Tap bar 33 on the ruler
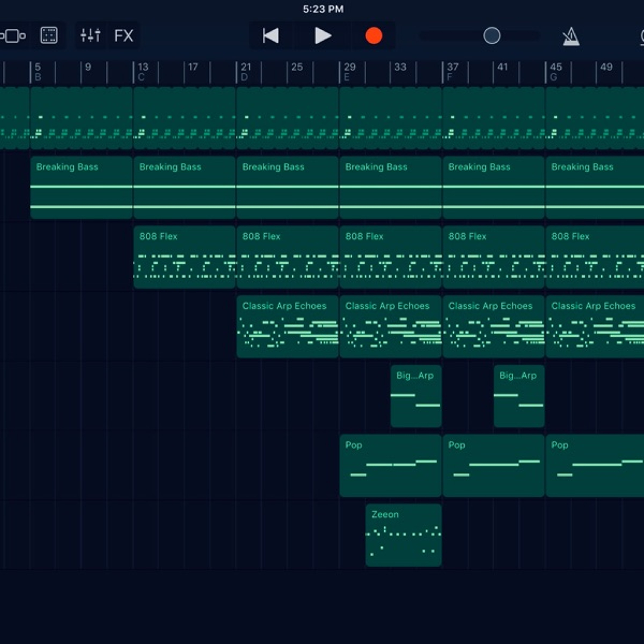The width and height of the screenshot is (644, 644). [x=400, y=67]
